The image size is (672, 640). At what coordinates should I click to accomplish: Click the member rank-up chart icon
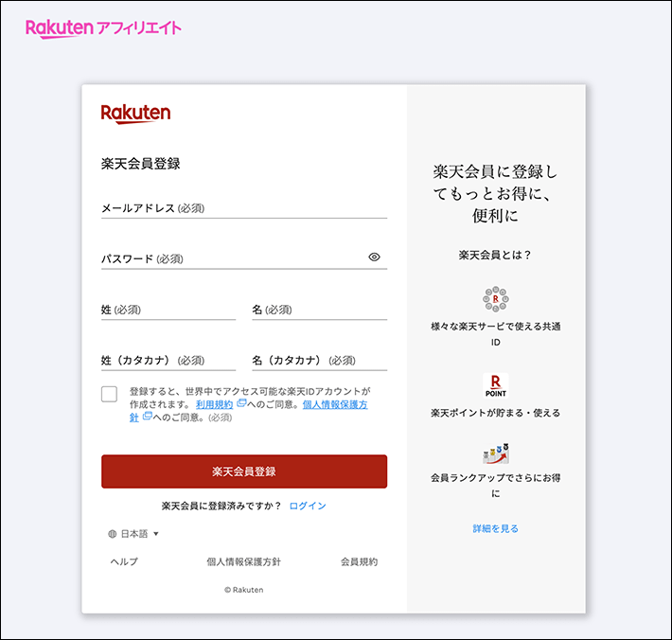pos(495,453)
